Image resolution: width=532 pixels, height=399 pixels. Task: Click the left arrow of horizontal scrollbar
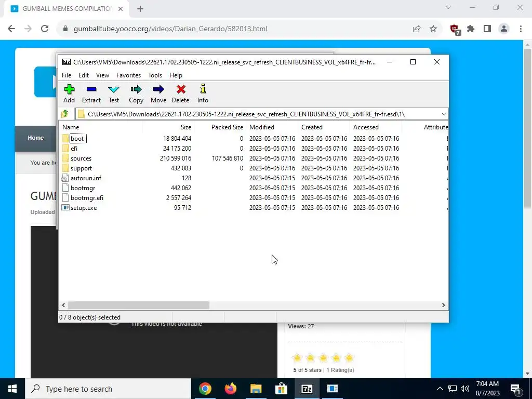point(63,305)
